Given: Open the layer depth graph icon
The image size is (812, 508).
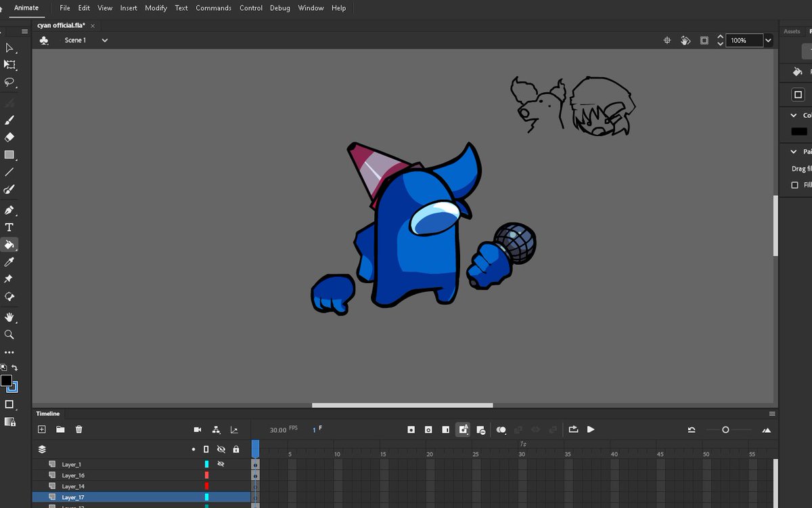Looking at the screenshot, I should pyautogui.click(x=234, y=429).
